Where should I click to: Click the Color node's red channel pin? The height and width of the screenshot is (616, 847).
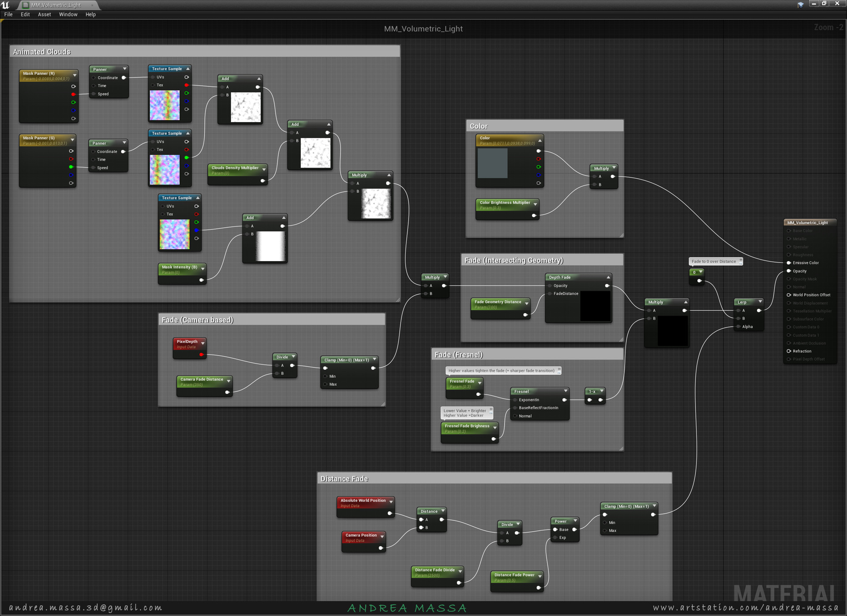click(x=538, y=159)
